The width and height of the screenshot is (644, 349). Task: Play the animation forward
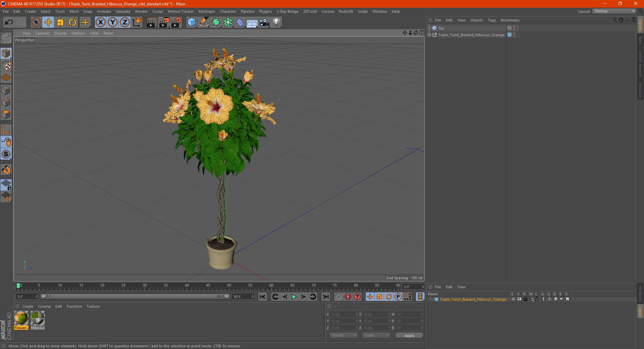(x=294, y=297)
